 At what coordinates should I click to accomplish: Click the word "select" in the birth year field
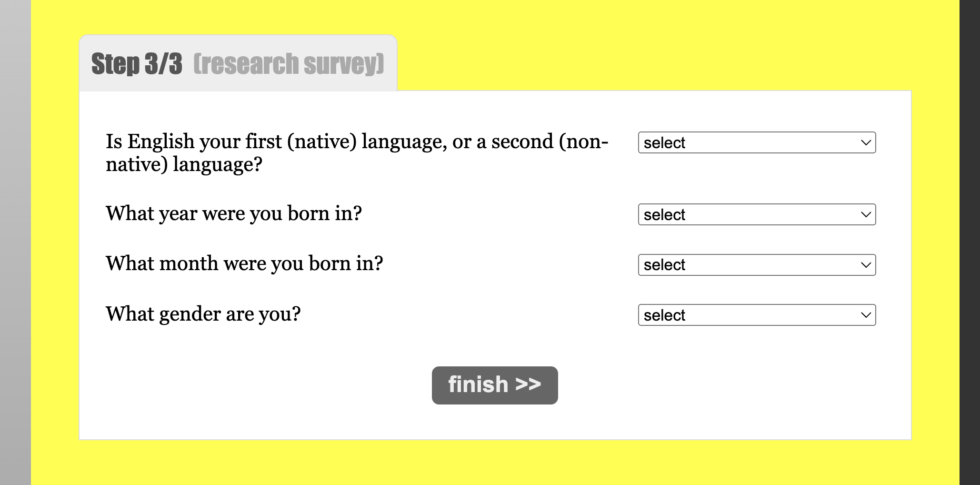coord(664,215)
